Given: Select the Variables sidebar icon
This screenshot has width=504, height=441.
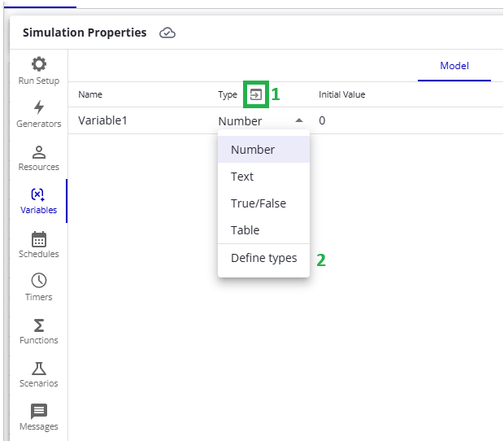Looking at the screenshot, I should (38, 194).
